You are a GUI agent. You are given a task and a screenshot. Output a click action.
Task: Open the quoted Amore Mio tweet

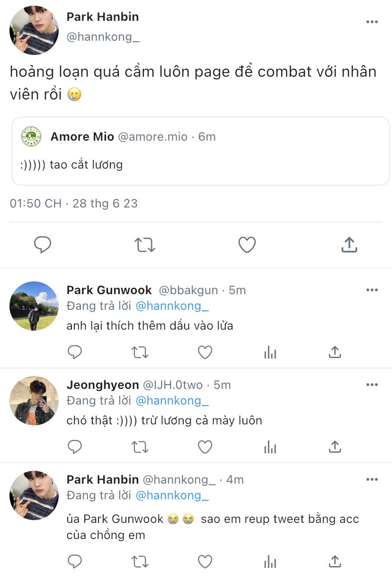pos(200,151)
